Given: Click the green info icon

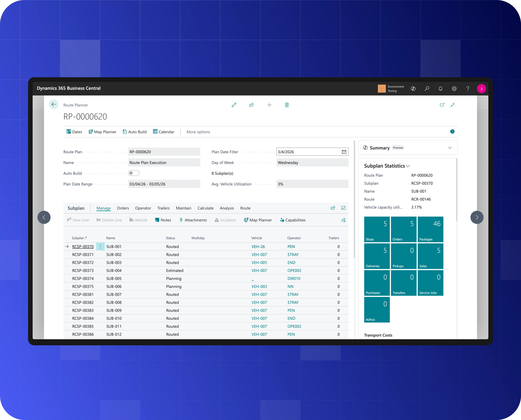Looking at the screenshot, I should tap(452, 131).
